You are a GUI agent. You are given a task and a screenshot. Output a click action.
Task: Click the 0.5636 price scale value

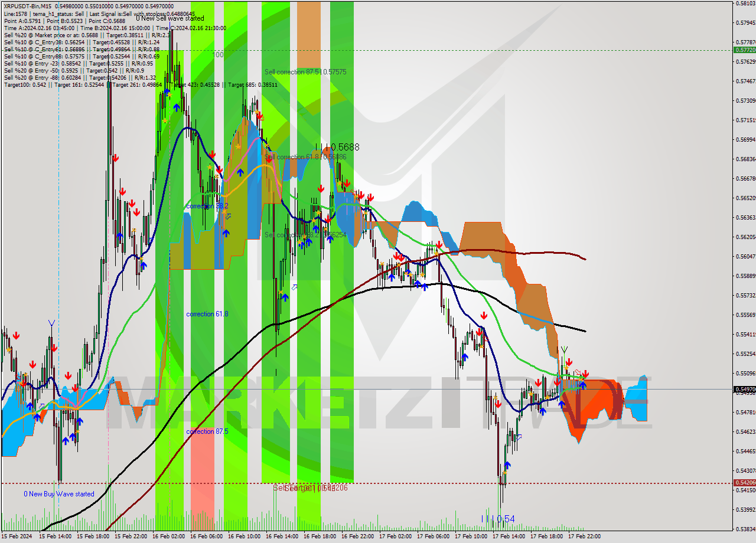[x=746, y=218]
